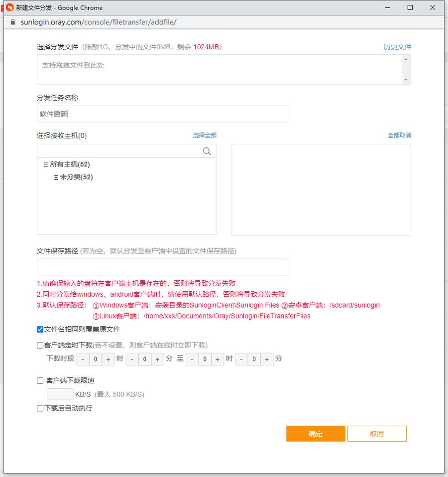Select the 未分类(52) group label
Viewport: 448px width, 477px height.
click(76, 177)
